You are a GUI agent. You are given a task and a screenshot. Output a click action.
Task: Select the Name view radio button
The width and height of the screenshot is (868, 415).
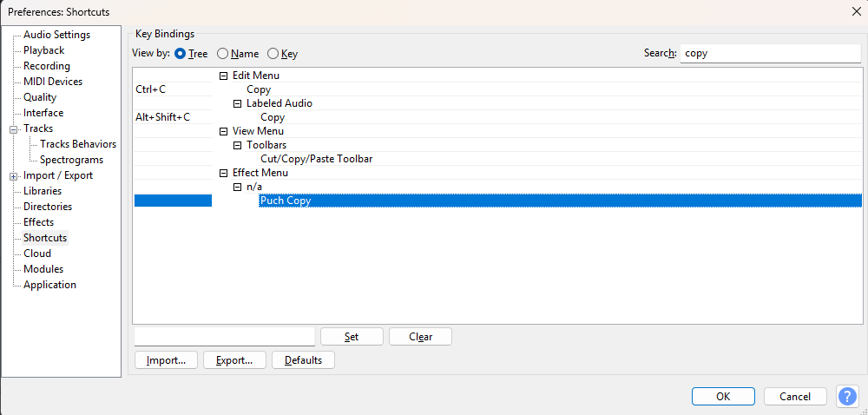coord(223,54)
